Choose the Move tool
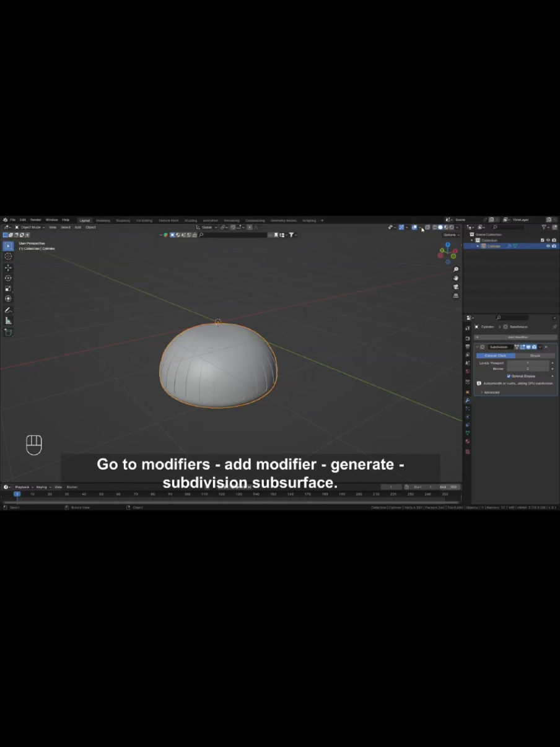This screenshot has height=747, width=560. [8, 268]
